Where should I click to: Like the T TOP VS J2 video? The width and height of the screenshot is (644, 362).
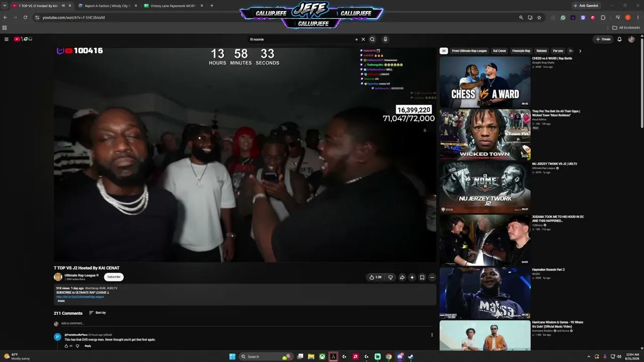click(375, 277)
